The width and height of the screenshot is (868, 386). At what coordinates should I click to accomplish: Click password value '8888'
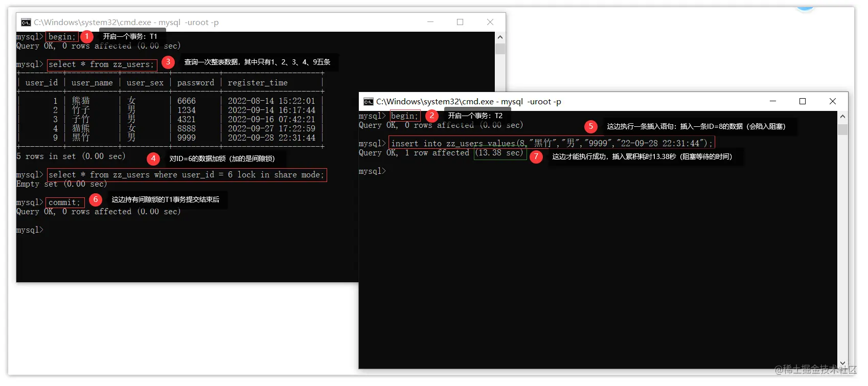[x=187, y=129]
